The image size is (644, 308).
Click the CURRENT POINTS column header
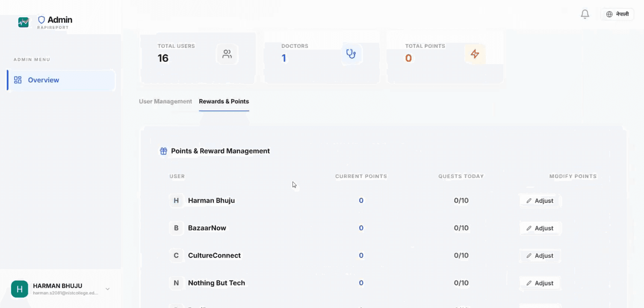click(x=361, y=176)
